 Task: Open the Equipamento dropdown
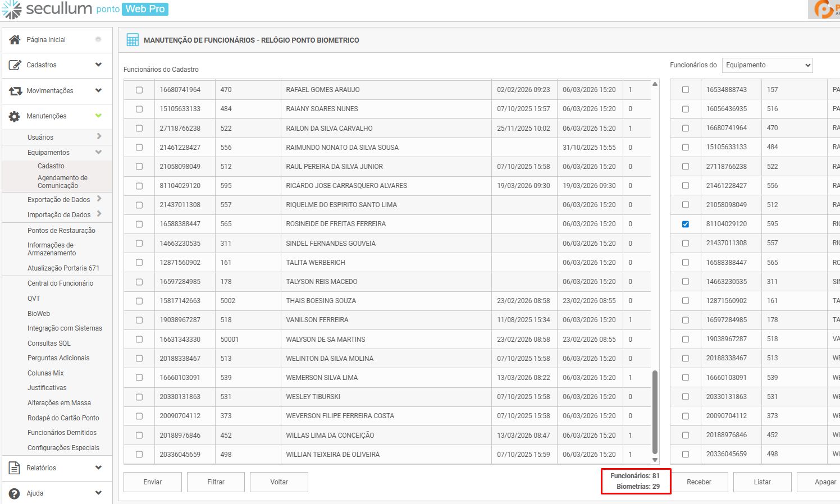[767, 65]
